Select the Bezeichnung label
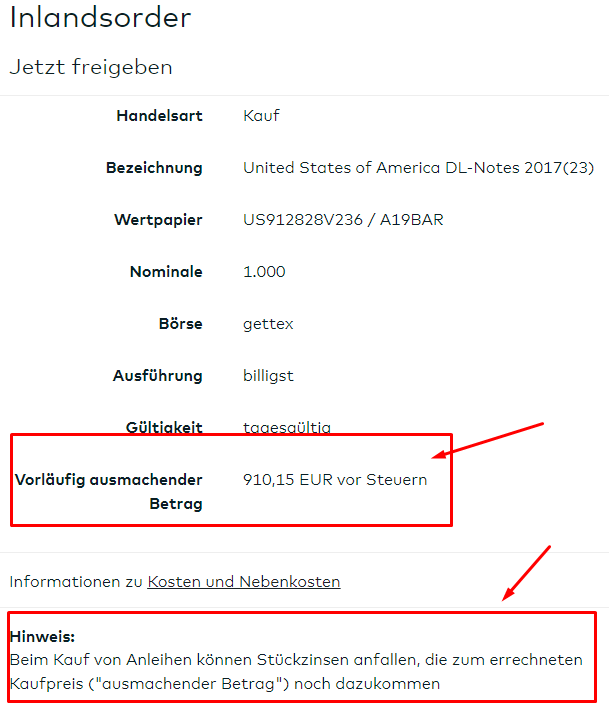The width and height of the screenshot is (609, 710). (x=154, y=168)
